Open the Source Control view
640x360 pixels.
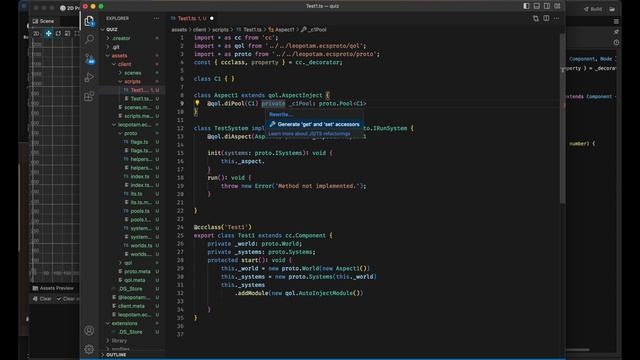(89, 58)
